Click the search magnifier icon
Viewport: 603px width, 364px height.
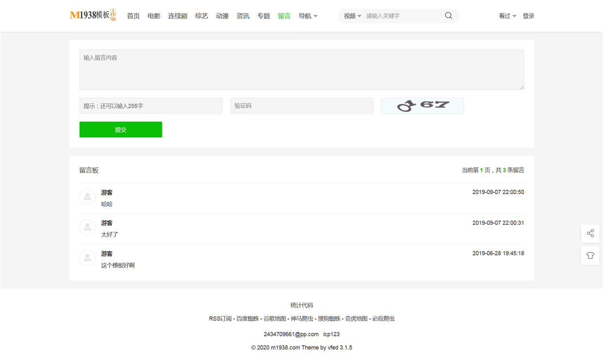[448, 15]
